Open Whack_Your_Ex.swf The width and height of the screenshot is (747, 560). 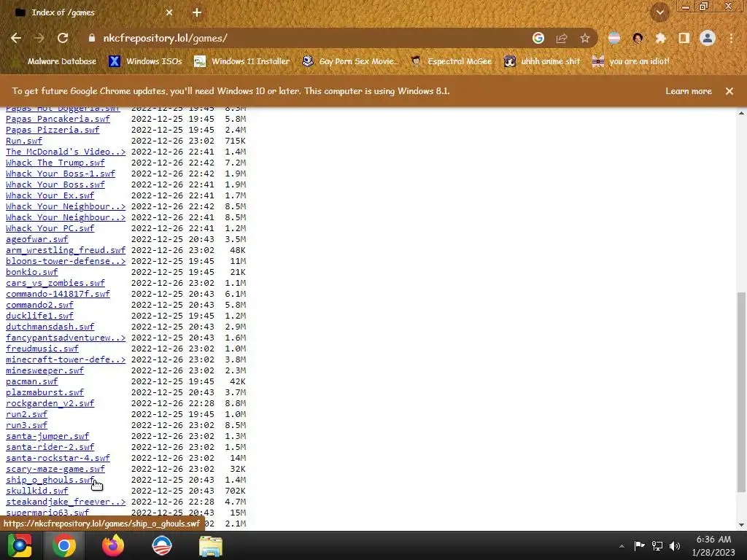point(50,195)
